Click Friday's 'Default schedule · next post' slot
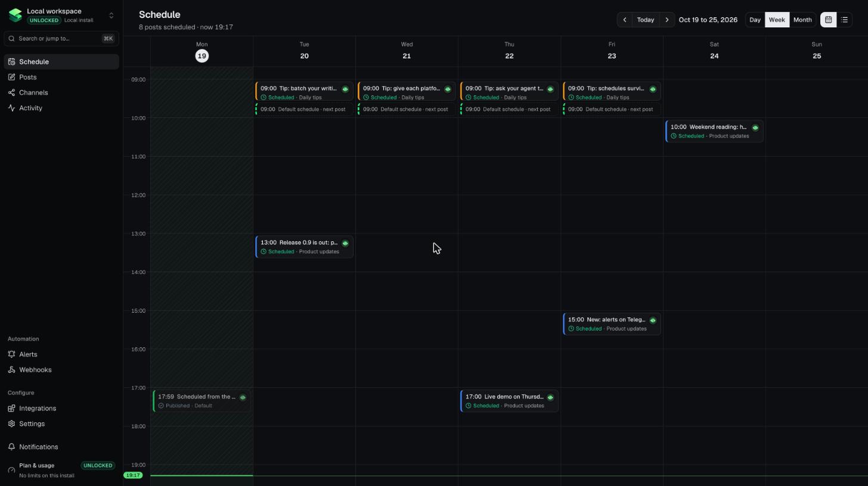Viewport: 868px width, 486px height. [x=612, y=109]
